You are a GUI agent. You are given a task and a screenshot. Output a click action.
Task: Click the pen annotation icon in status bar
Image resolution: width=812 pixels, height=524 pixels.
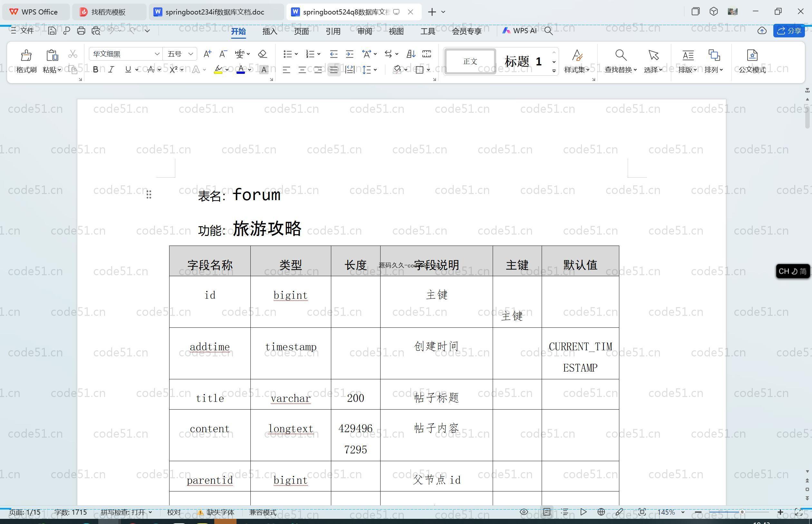click(x=619, y=512)
